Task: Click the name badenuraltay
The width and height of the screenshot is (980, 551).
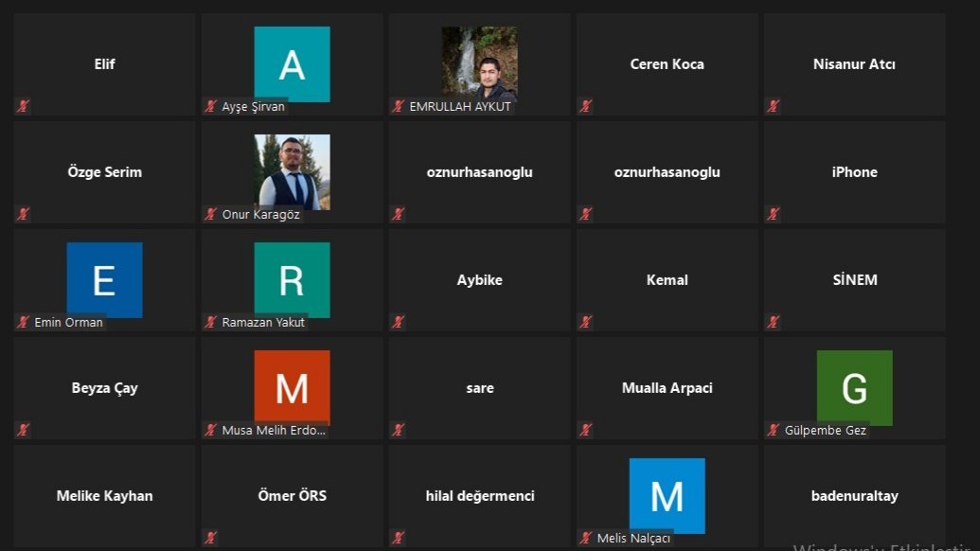Action: (854, 496)
